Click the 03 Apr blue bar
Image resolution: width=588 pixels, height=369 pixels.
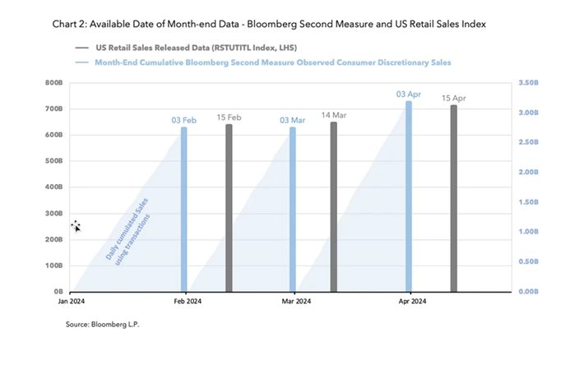point(409,196)
